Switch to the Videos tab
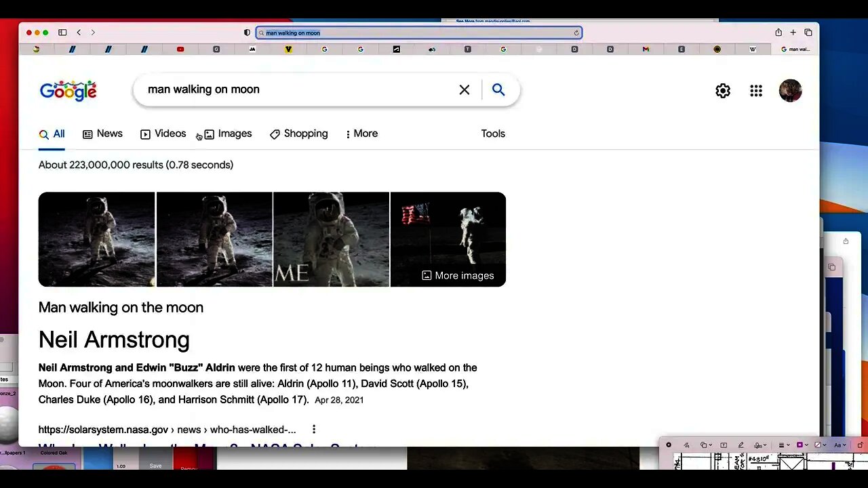 click(x=163, y=134)
